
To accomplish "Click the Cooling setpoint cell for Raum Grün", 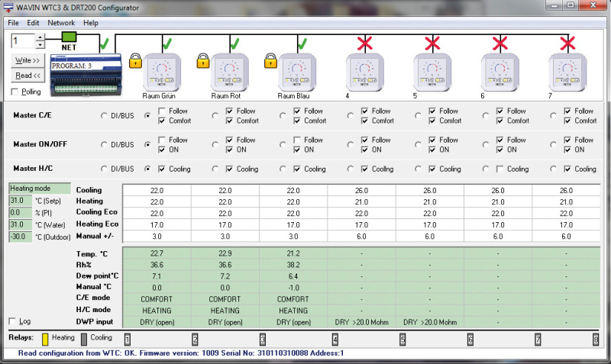I will click(157, 190).
